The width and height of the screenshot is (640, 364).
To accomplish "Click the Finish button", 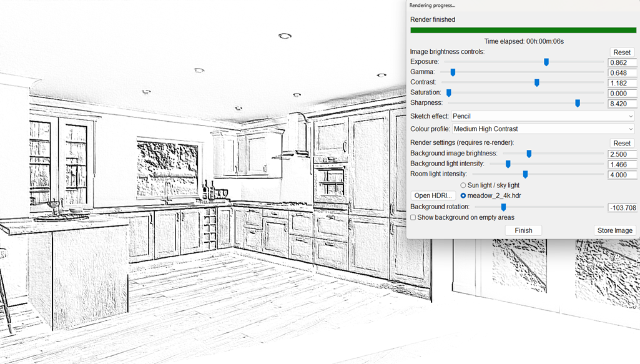I will 523,230.
